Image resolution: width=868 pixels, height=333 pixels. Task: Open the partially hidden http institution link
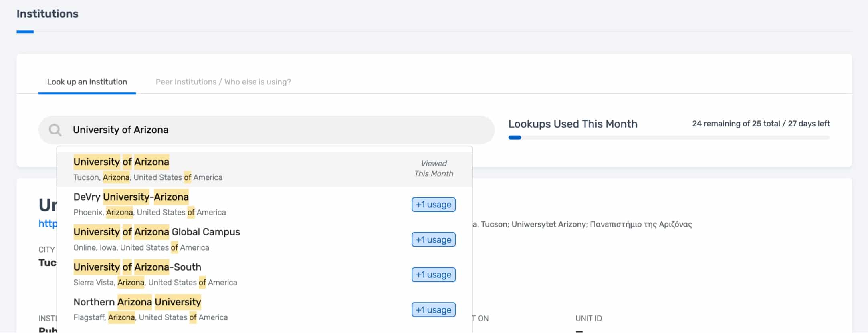(48, 223)
